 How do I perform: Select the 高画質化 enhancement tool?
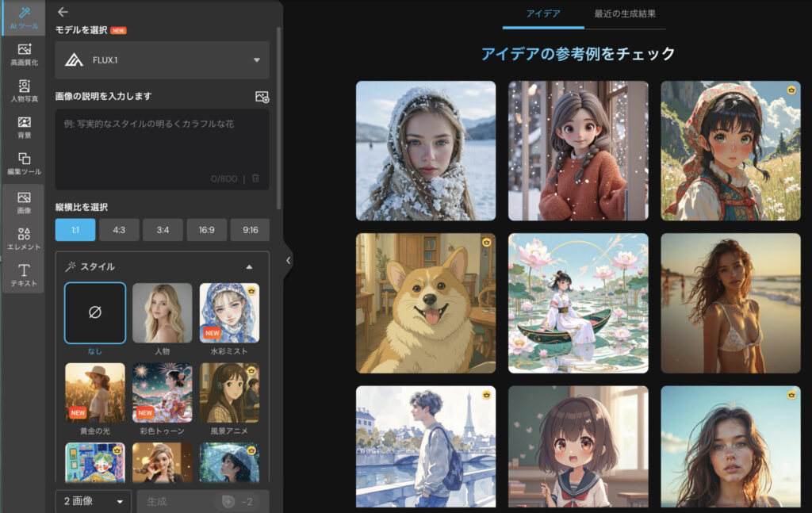(24, 55)
